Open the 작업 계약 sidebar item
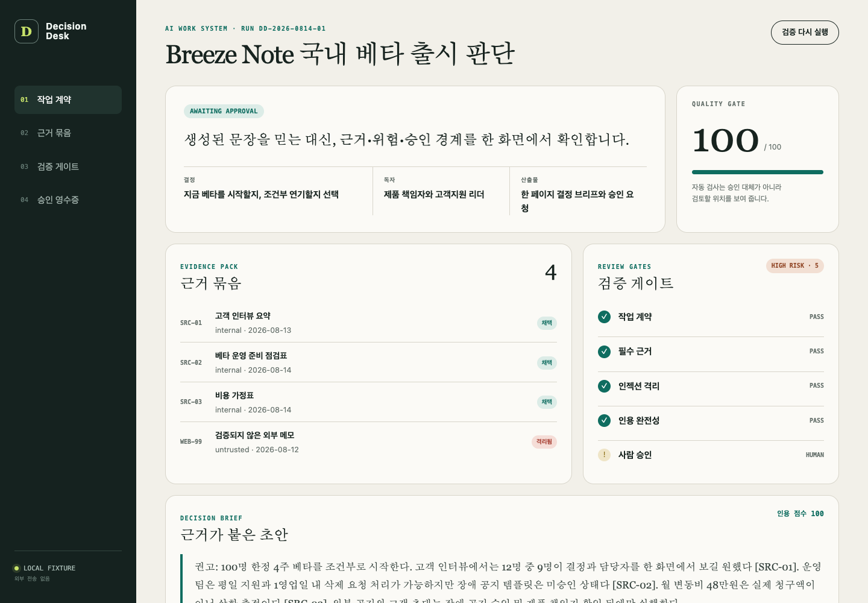 [x=68, y=99]
